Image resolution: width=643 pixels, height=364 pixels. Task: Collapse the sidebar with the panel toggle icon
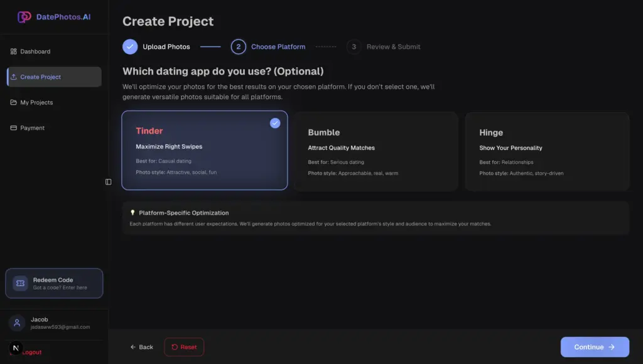(x=109, y=182)
